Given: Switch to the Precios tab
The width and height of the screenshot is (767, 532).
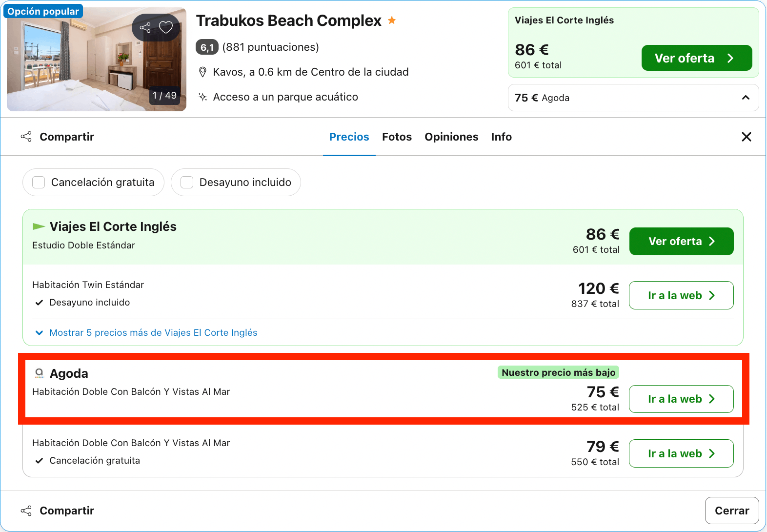Looking at the screenshot, I should 349,137.
